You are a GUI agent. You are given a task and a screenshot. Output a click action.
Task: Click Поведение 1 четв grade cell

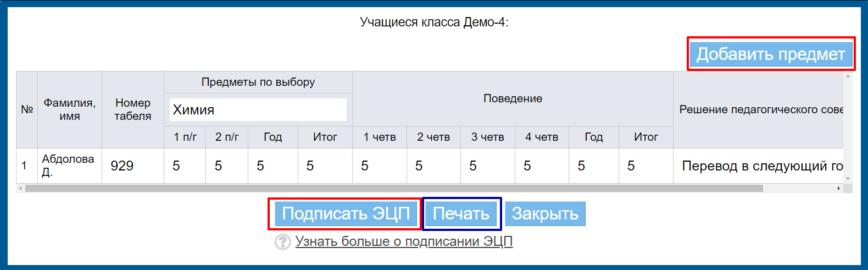[x=379, y=166]
